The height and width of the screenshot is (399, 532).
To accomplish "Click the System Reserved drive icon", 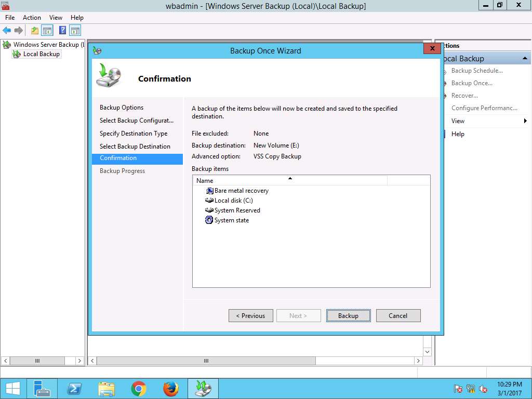I will (x=209, y=210).
